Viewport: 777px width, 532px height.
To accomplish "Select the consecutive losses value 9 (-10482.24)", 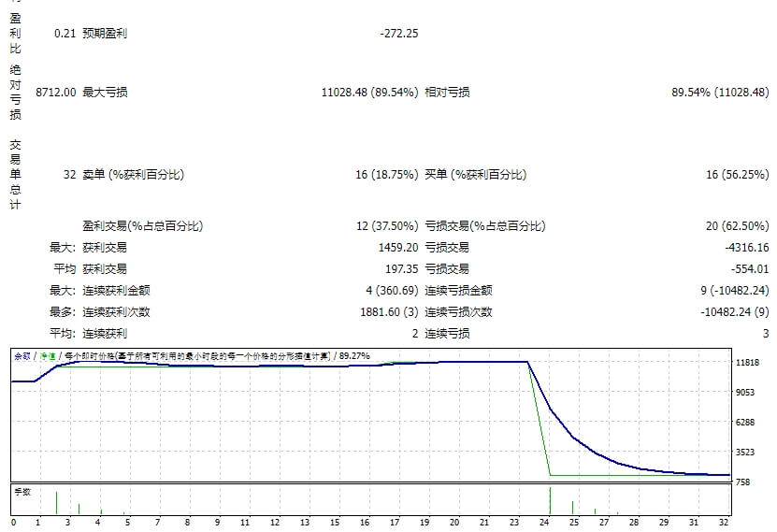I will pyautogui.click(x=734, y=290).
